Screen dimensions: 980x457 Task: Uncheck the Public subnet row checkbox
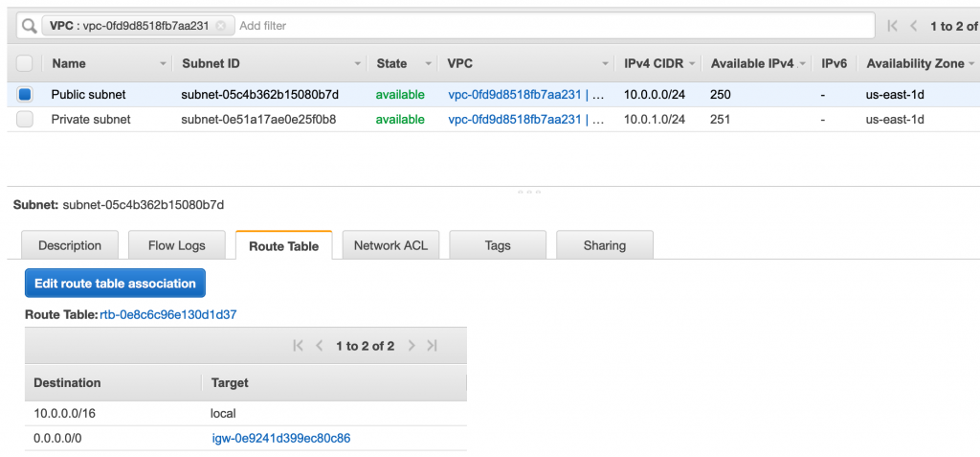(x=25, y=94)
